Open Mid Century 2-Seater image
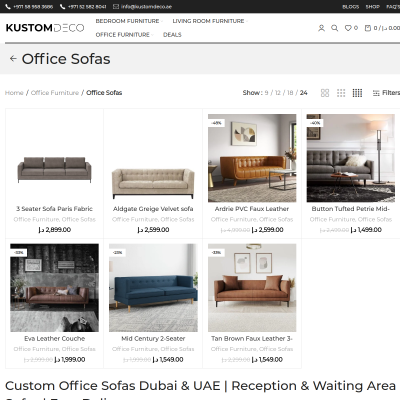The image size is (400, 400). click(153, 288)
